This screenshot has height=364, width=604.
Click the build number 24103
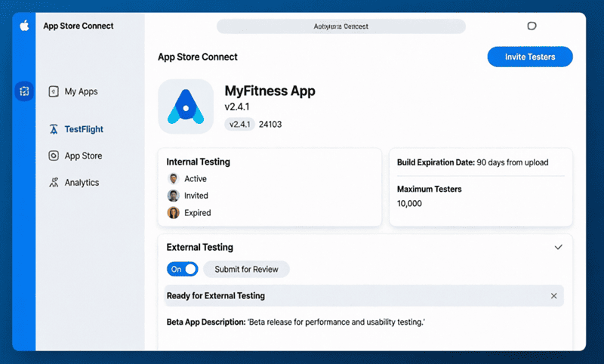point(270,124)
